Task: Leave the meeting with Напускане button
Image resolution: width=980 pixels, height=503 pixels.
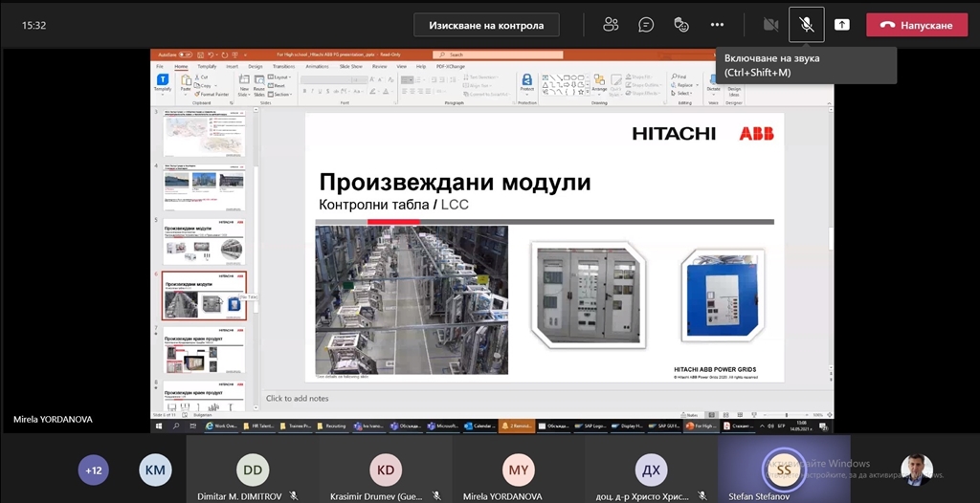Action: [916, 25]
